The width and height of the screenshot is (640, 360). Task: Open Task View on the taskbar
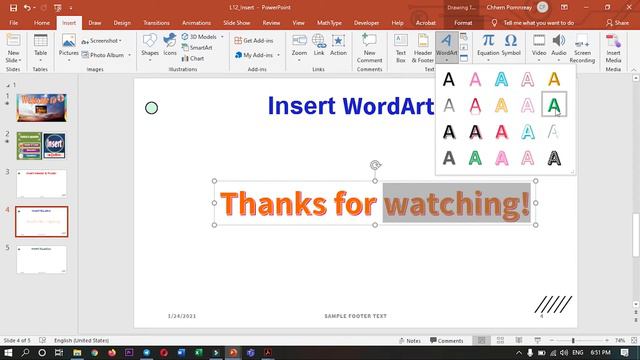coord(59,353)
